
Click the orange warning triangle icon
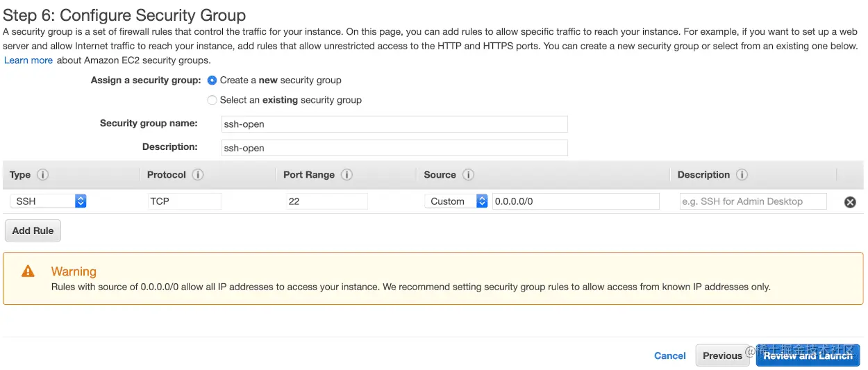click(28, 271)
